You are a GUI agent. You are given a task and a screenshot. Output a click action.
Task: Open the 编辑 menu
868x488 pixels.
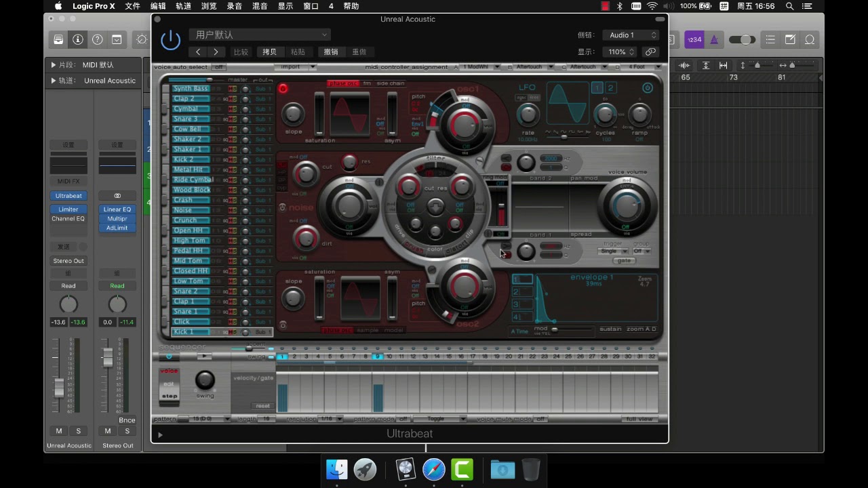click(x=158, y=6)
